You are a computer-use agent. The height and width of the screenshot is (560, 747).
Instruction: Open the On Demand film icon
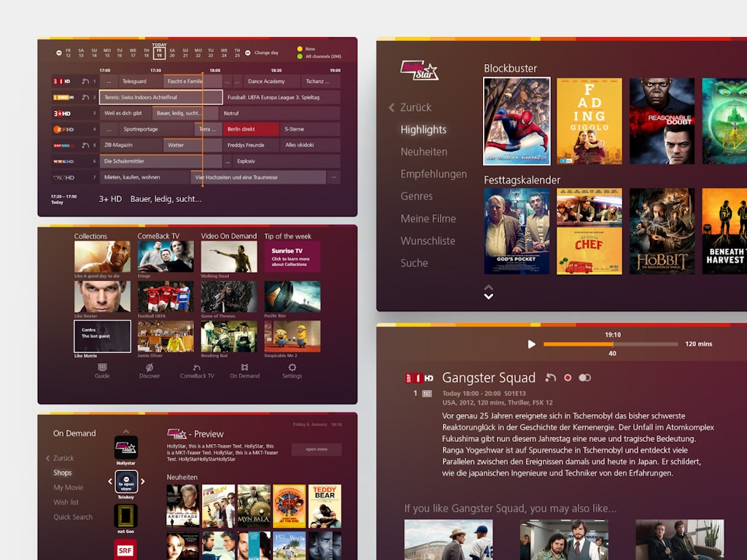coord(244,367)
